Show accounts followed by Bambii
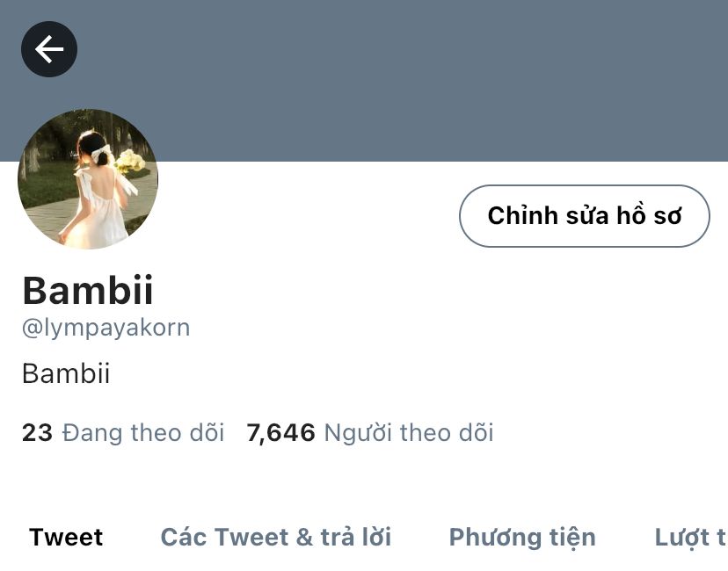 pos(123,433)
